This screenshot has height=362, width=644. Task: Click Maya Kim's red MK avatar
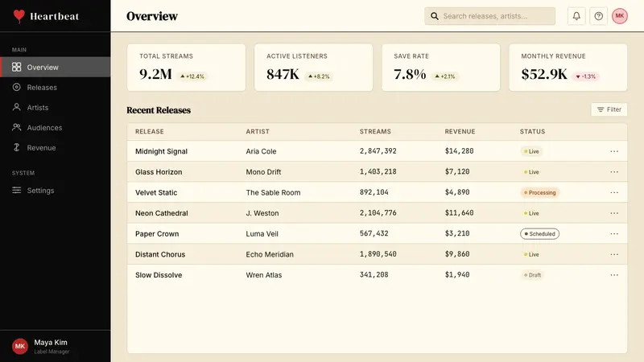click(x=19, y=346)
